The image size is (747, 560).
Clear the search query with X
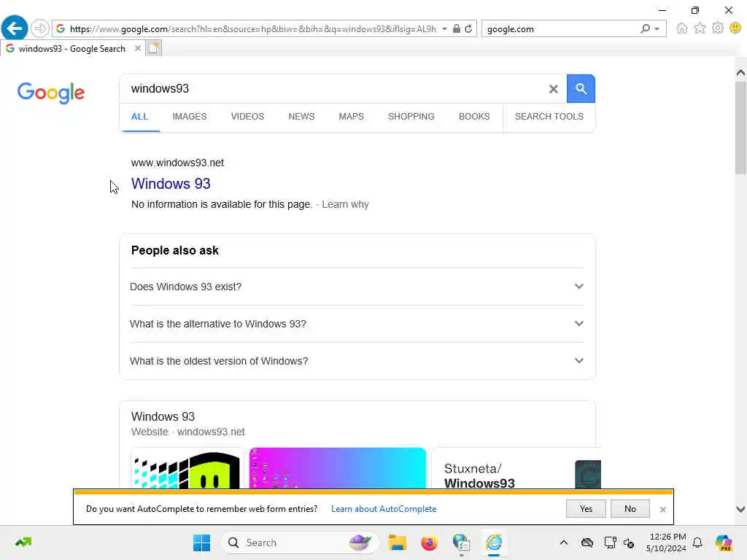[553, 88]
